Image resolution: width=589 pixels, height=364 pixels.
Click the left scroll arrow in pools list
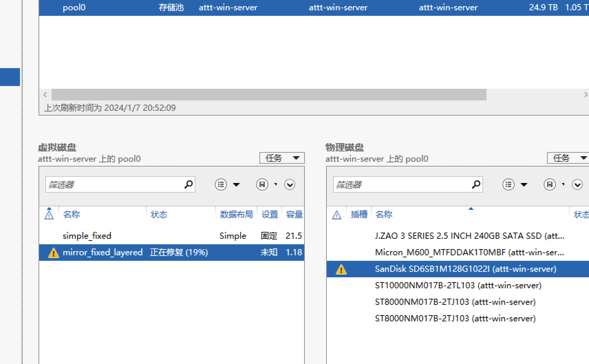[x=45, y=95]
